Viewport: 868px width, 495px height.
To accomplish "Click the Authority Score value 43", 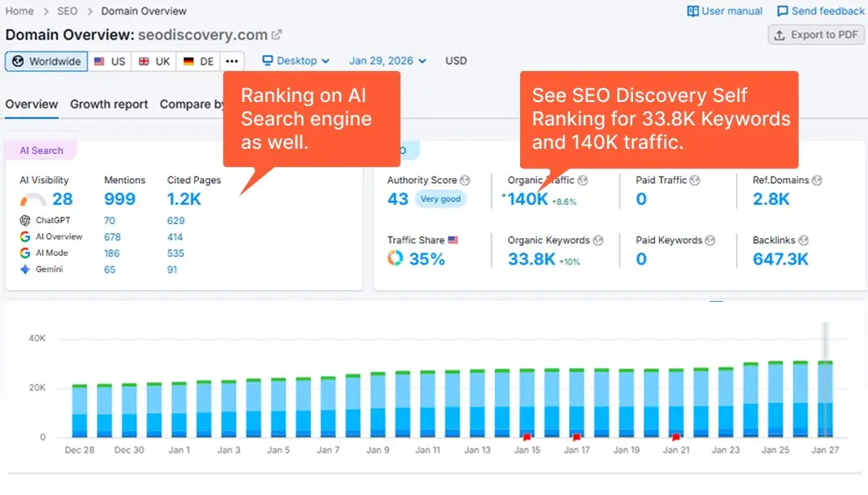I will (x=397, y=199).
